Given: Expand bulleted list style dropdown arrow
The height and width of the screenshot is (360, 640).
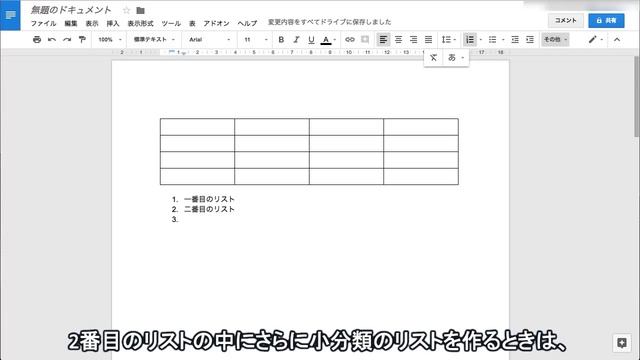Looking at the screenshot, I should point(503,40).
